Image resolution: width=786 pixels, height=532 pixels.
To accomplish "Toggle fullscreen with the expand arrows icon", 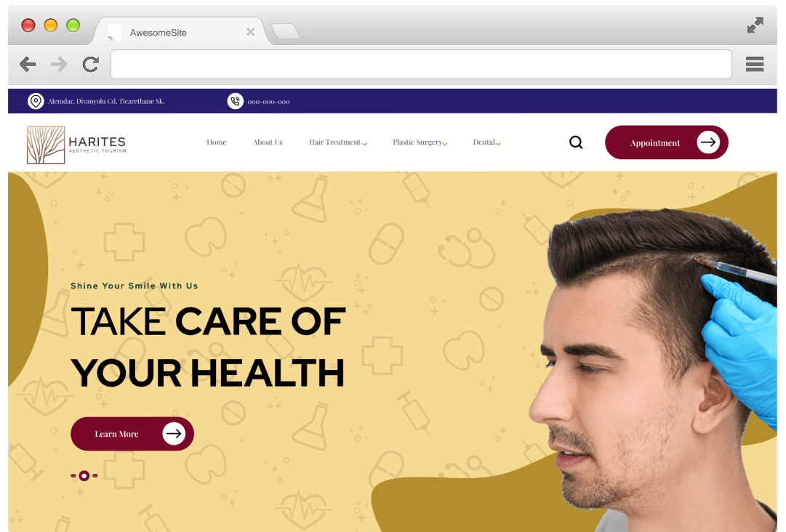I will (755, 25).
